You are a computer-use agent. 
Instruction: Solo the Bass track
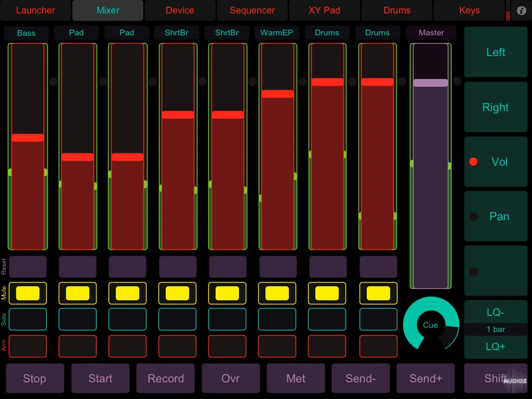click(28, 320)
